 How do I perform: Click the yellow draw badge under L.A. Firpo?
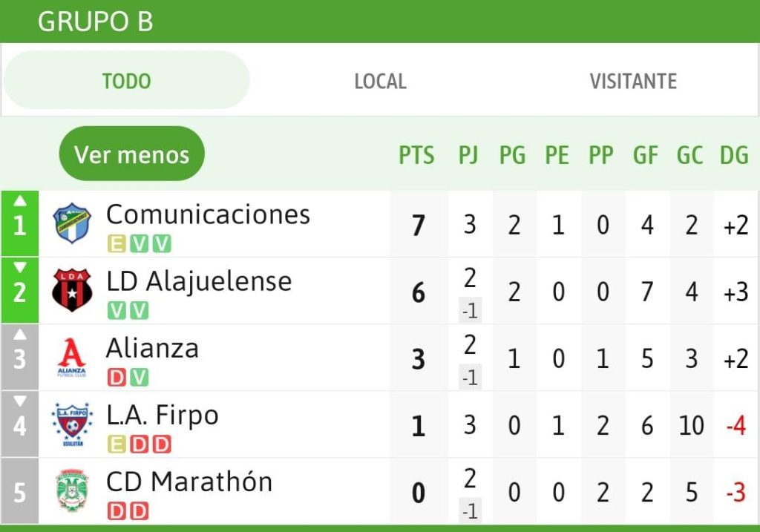pyautogui.click(x=117, y=444)
